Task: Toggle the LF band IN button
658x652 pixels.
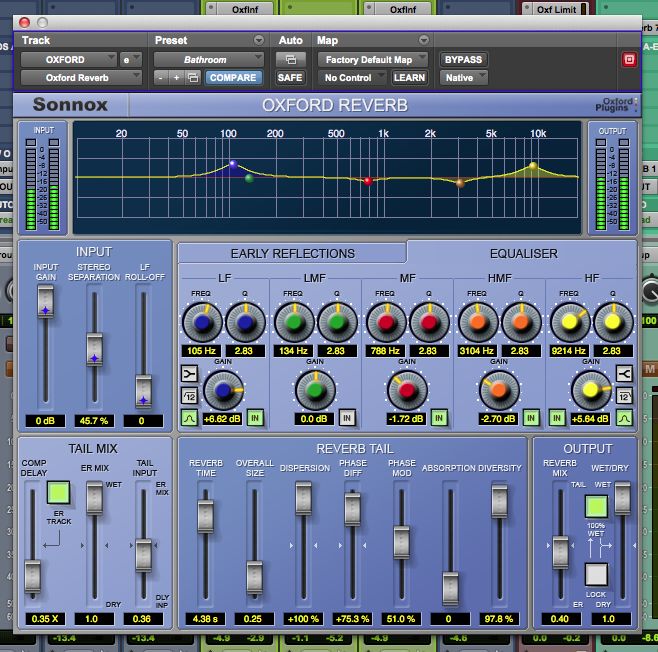Action: tap(255, 418)
